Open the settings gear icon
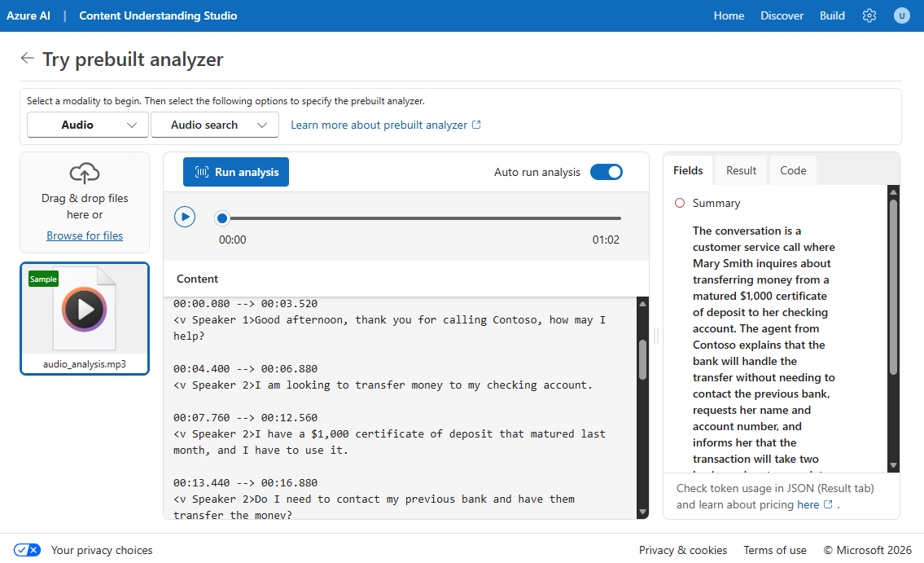Screen dimensions: 924x563 coord(869,16)
